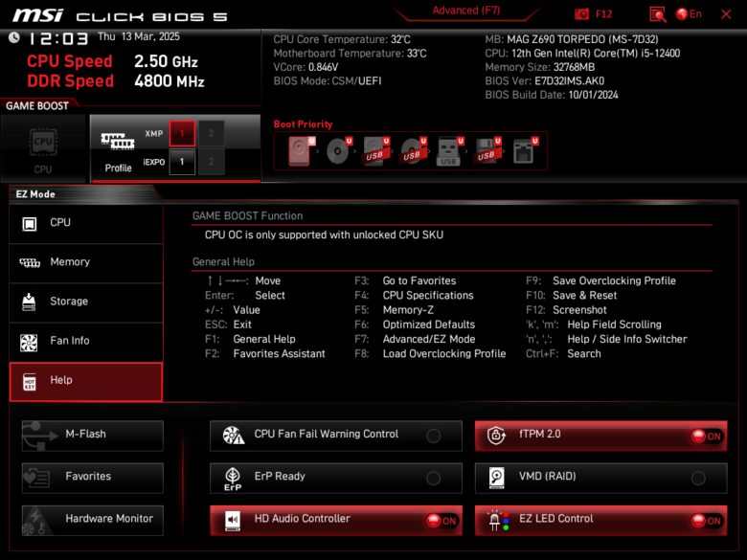
Task: Select the USB floppy boot device icon
Action: [x=487, y=151]
